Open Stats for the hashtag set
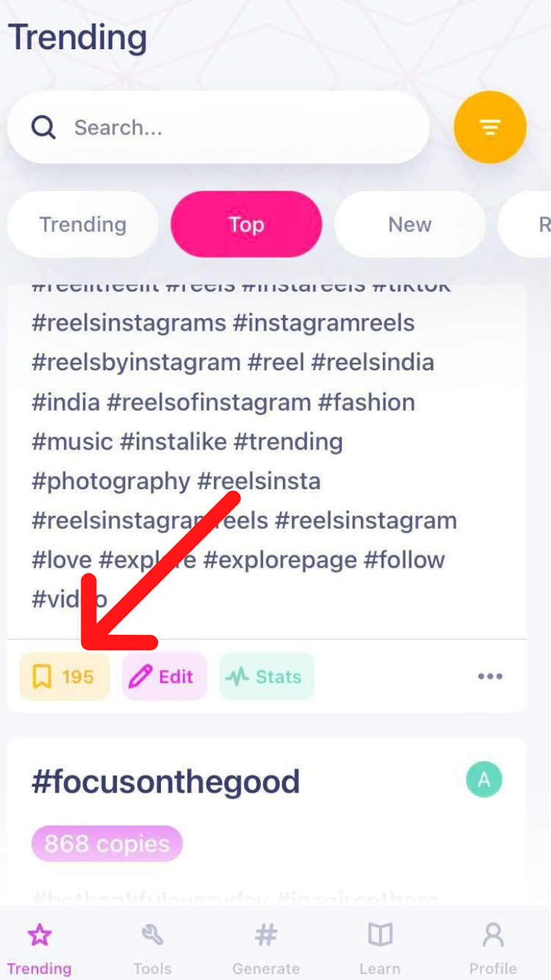 tap(266, 677)
